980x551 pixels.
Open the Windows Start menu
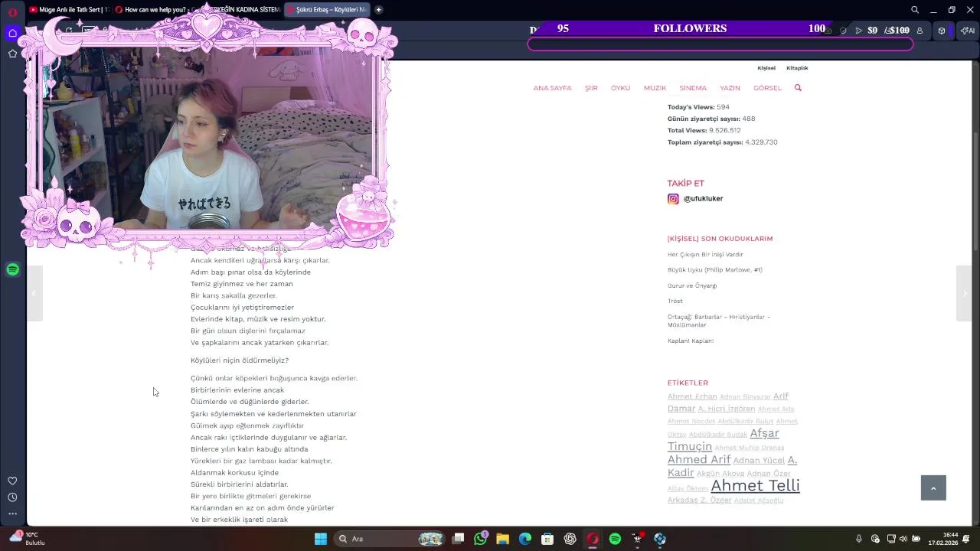point(321,539)
